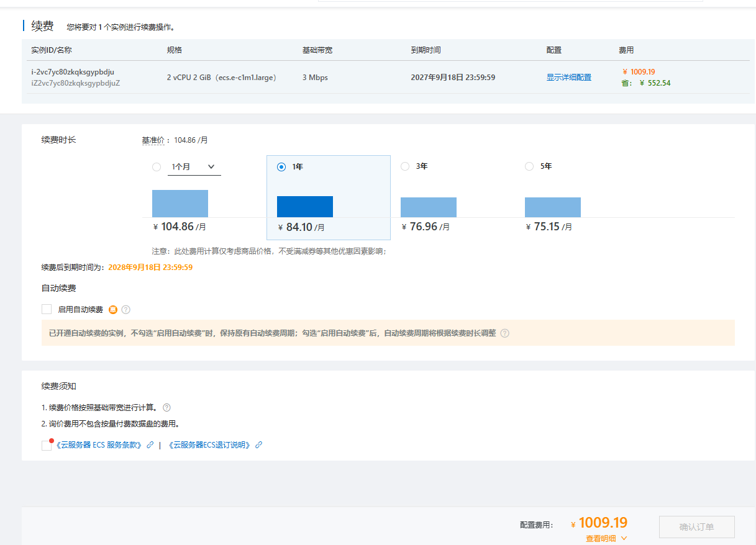Click the ¥75.15 /月 price
756x545 pixels.
549,227
